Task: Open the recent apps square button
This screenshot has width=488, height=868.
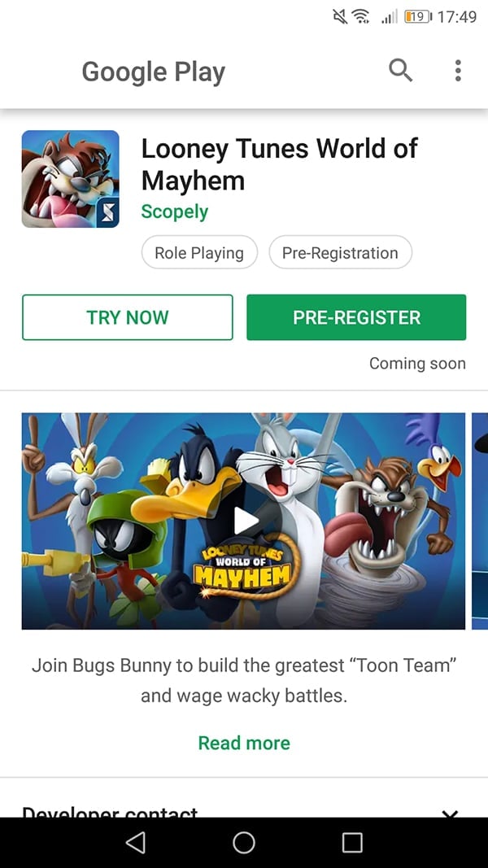Action: (352, 842)
